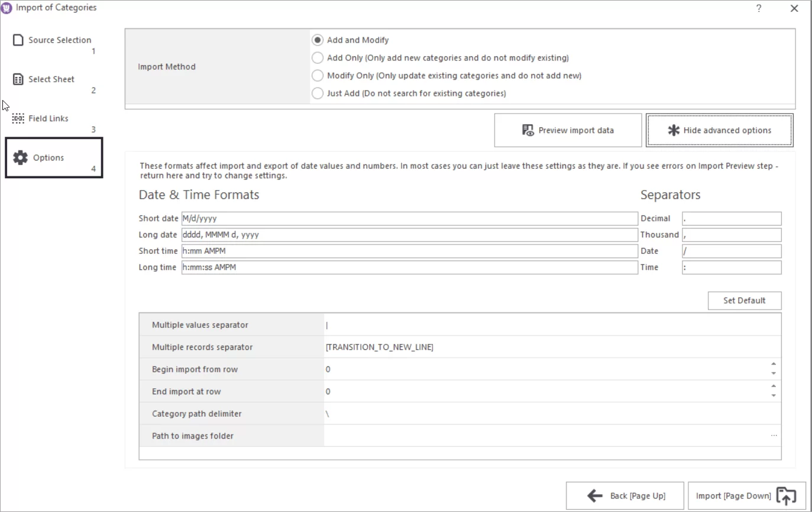Viewport: 812px width, 512px height.
Task: Click the grid icon beside Field Links
Action: point(18,118)
